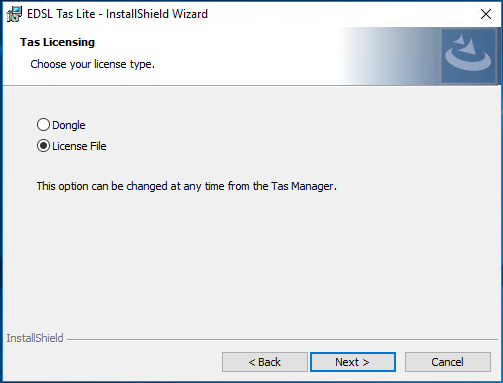Click the 'EDSL Tas Lite' title bar text

coord(61,14)
